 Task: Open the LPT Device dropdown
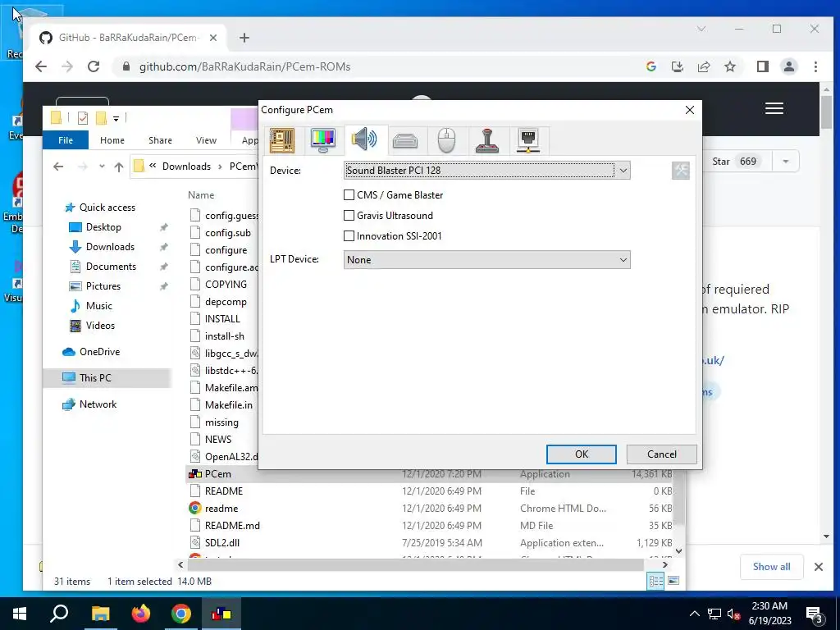(x=486, y=260)
